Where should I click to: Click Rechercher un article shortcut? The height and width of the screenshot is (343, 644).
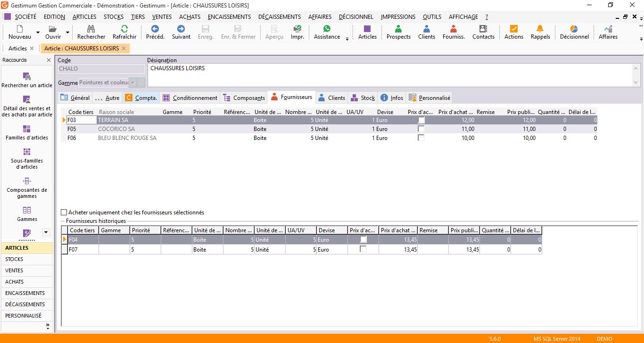point(27,81)
